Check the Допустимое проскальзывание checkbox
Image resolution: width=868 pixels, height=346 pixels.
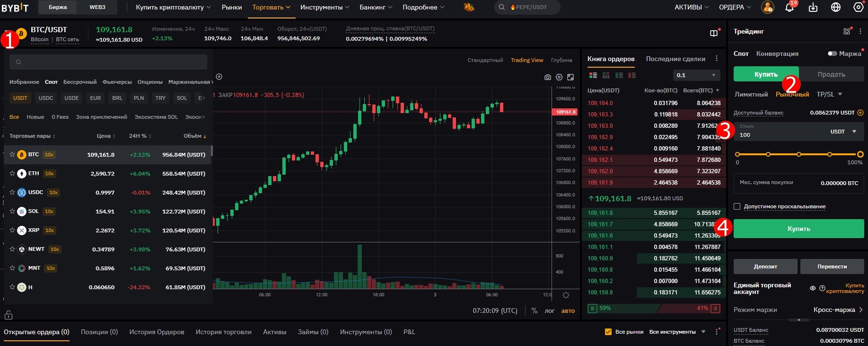coord(736,206)
